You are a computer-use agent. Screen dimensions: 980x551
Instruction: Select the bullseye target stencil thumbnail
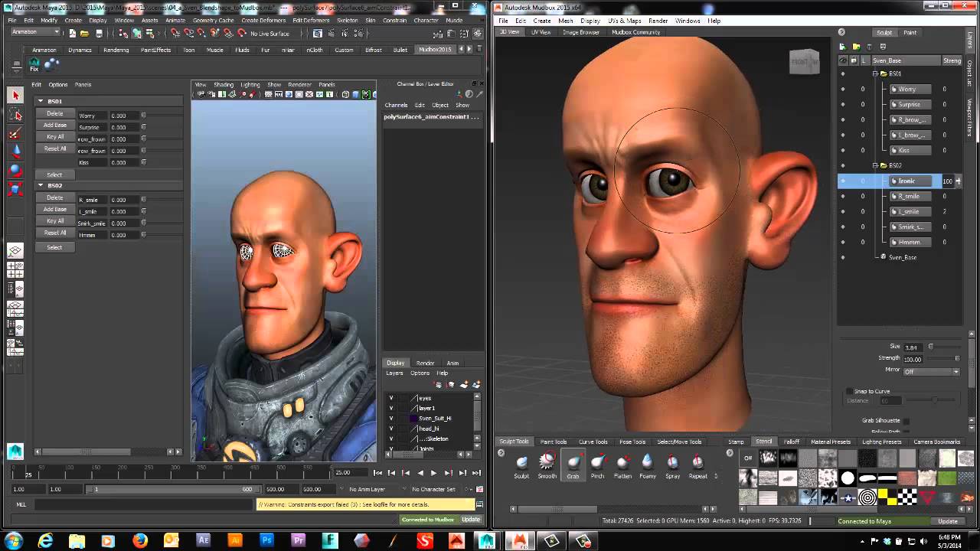(867, 498)
